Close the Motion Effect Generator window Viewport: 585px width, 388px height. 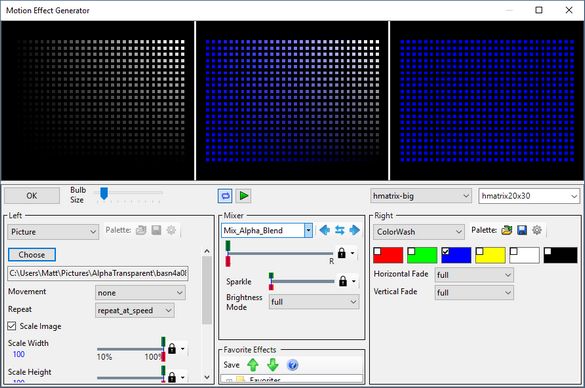569,10
